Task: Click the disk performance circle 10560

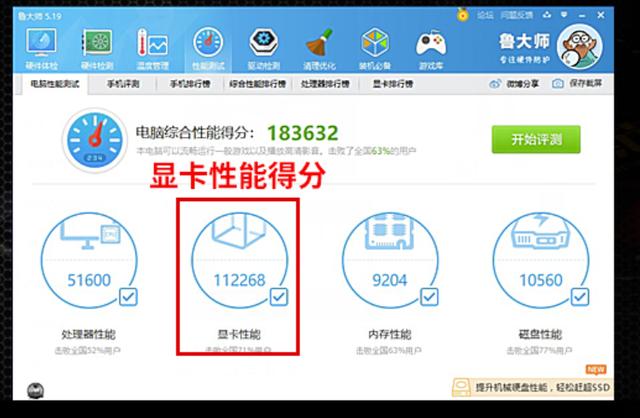Action: click(x=541, y=260)
